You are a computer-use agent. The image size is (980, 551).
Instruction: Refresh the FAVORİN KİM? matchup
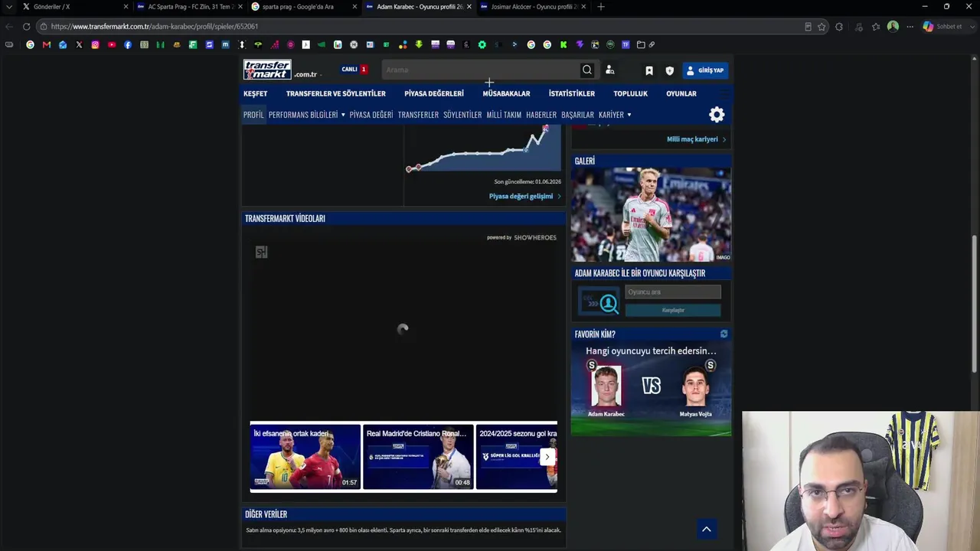tap(724, 334)
